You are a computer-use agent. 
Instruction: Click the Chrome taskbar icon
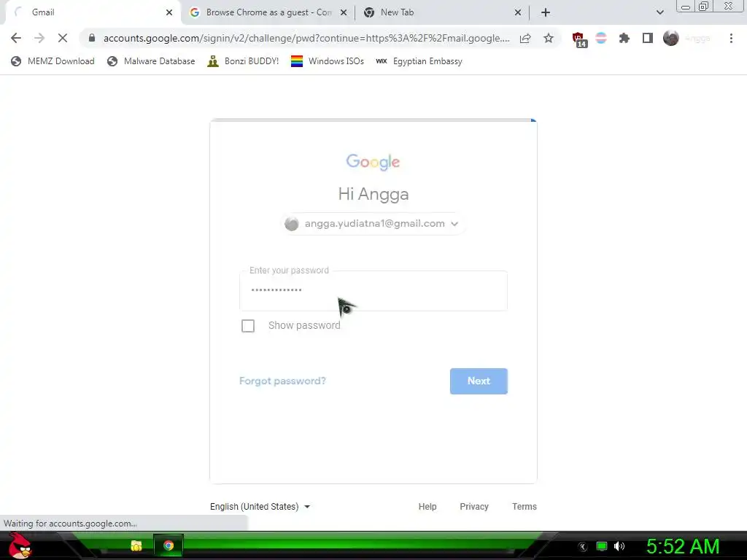[169, 545]
